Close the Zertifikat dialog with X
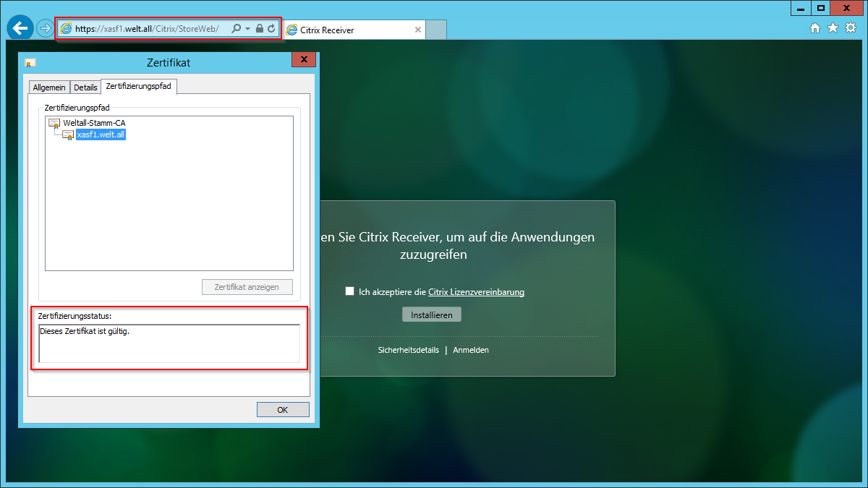Image resolution: width=868 pixels, height=488 pixels. point(304,60)
